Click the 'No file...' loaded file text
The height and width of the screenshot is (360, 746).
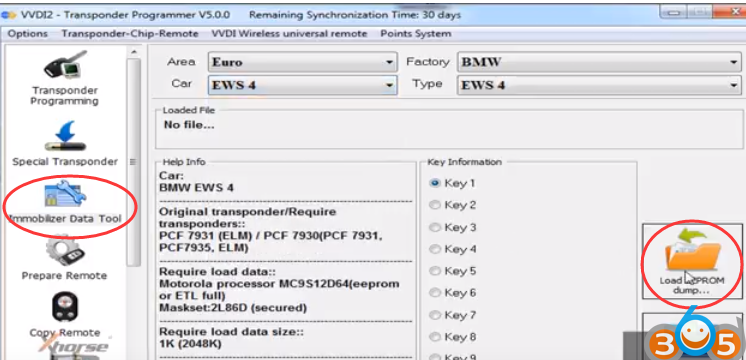point(189,125)
